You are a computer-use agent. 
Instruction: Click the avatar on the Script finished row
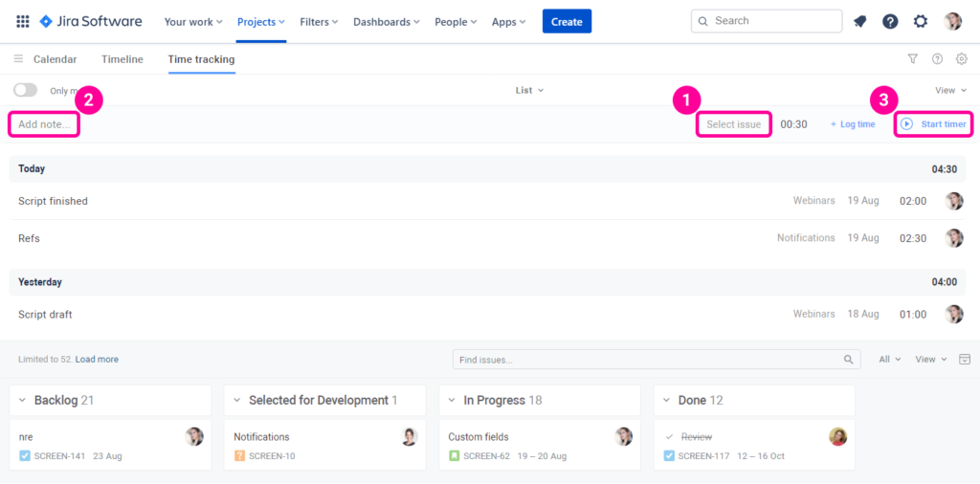[954, 201]
